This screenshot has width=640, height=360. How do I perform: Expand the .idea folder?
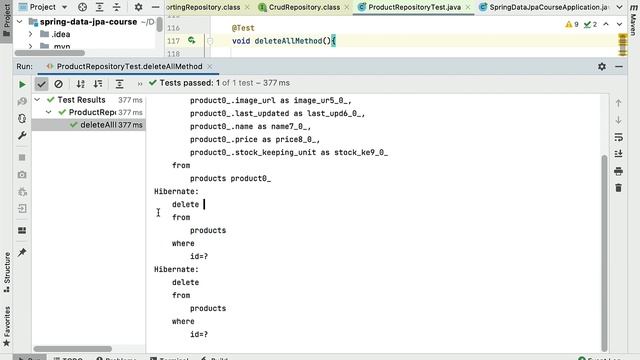pyautogui.click(x=31, y=34)
